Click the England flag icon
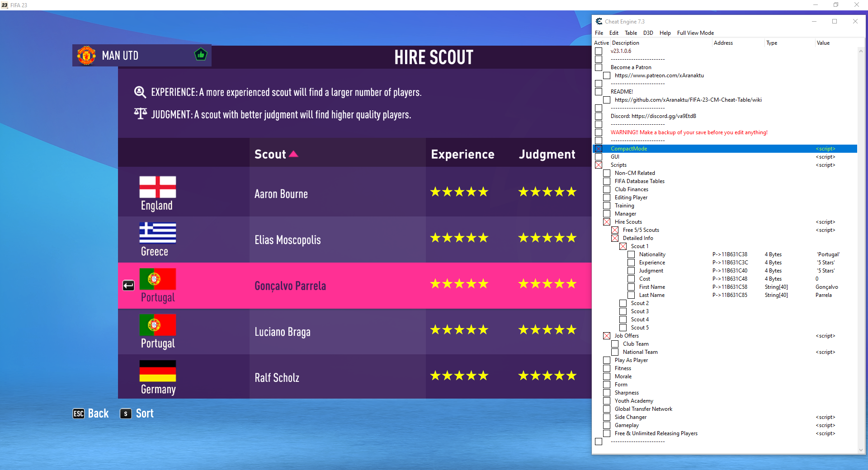Screen dimensions: 868x470 coord(157,187)
